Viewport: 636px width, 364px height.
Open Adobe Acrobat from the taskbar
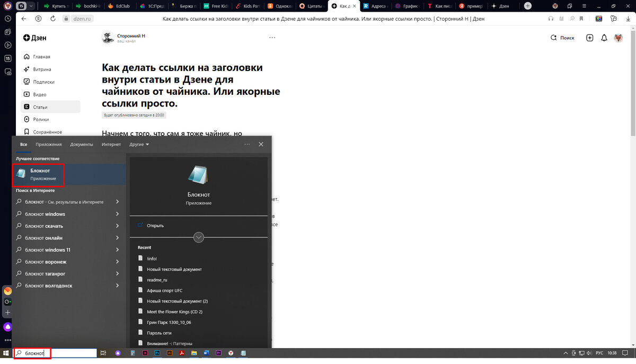[182, 353]
